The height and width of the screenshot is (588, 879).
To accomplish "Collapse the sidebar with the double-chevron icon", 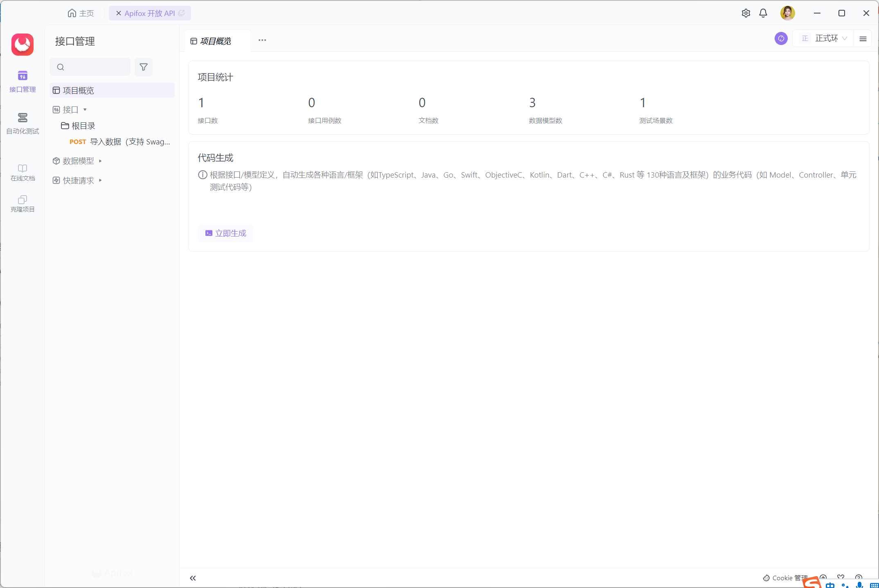I will [x=193, y=578].
